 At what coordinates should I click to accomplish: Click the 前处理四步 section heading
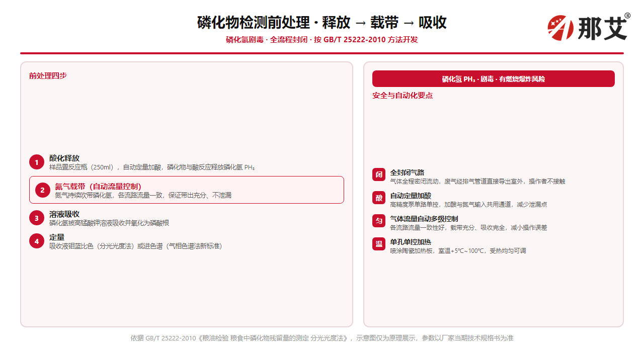coord(48,76)
